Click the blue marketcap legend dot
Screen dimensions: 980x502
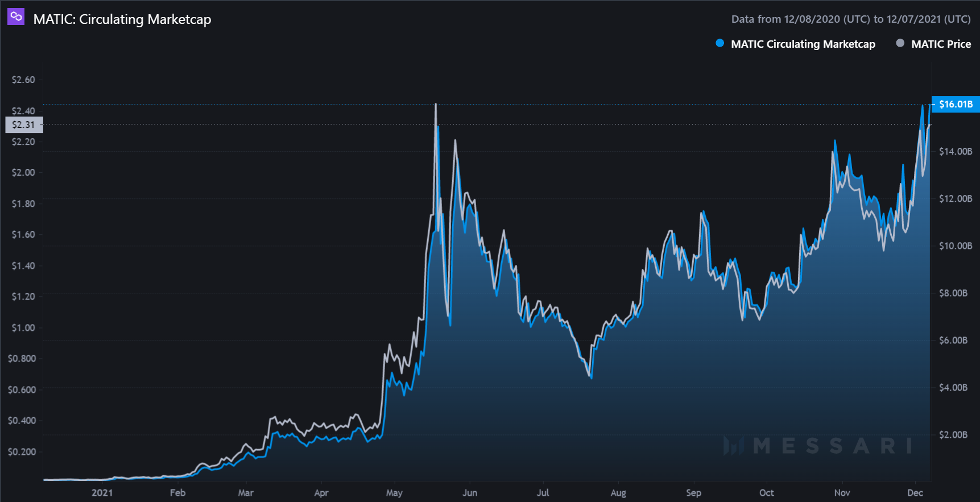pyautogui.click(x=720, y=43)
